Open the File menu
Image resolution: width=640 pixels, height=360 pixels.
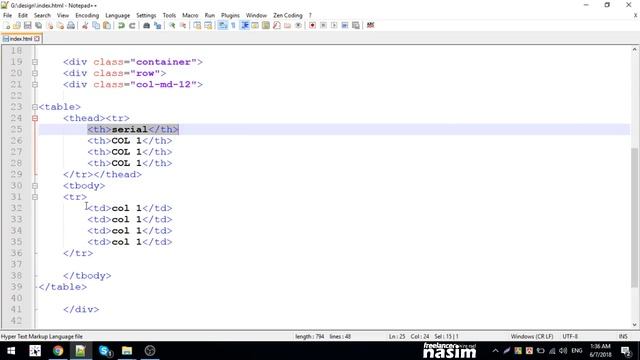[x=7, y=15]
